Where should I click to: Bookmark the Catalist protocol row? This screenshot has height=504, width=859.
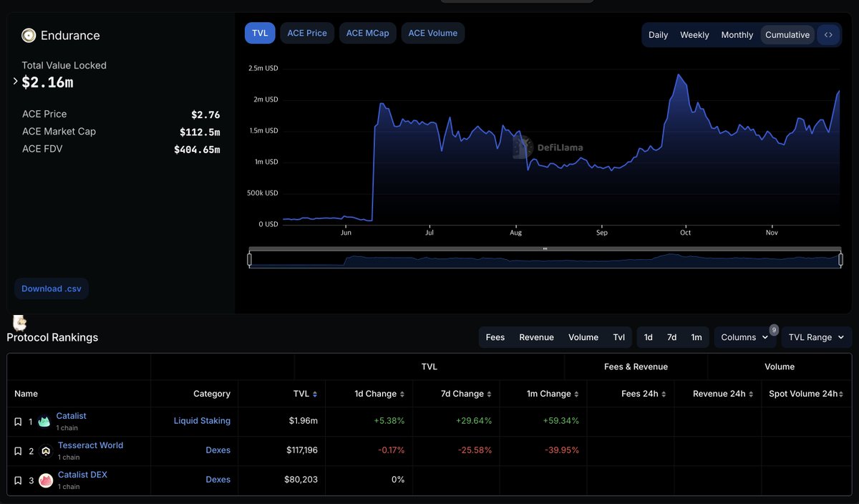[x=18, y=422]
